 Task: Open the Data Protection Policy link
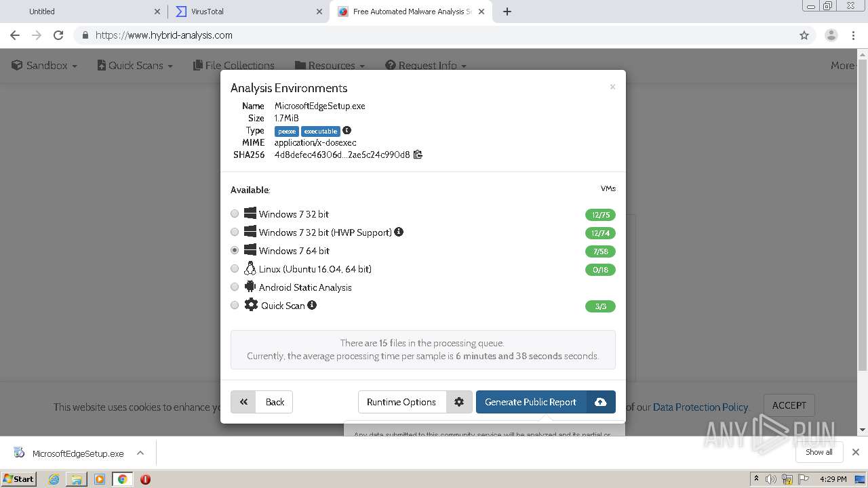tap(701, 407)
